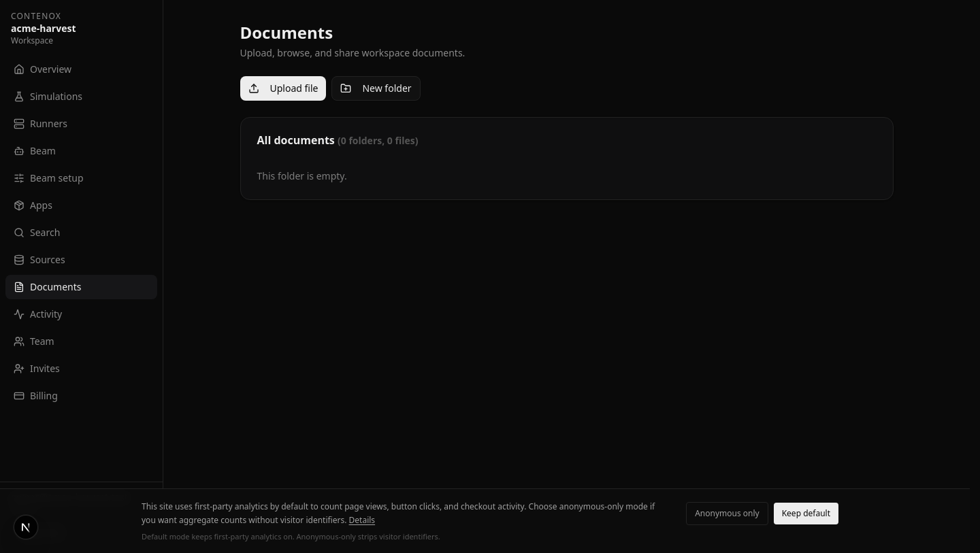Select Beam setup in navigation
980x553 pixels.
(81, 178)
